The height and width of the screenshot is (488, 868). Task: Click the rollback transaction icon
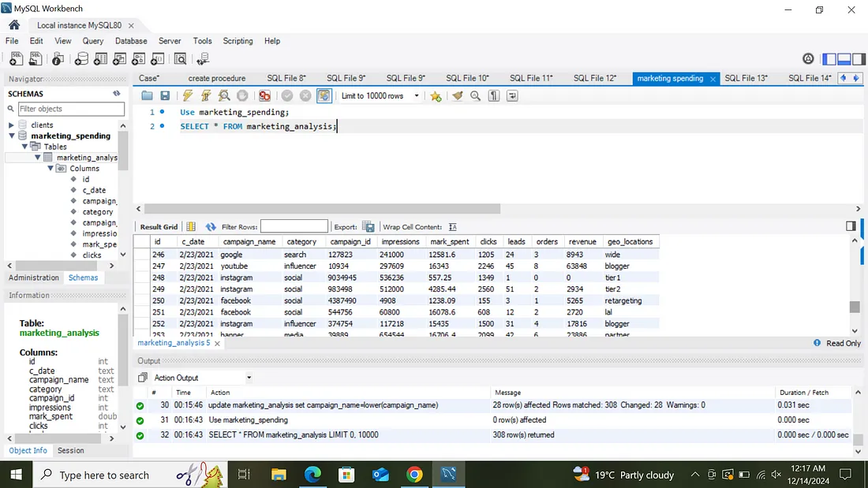[x=305, y=95]
